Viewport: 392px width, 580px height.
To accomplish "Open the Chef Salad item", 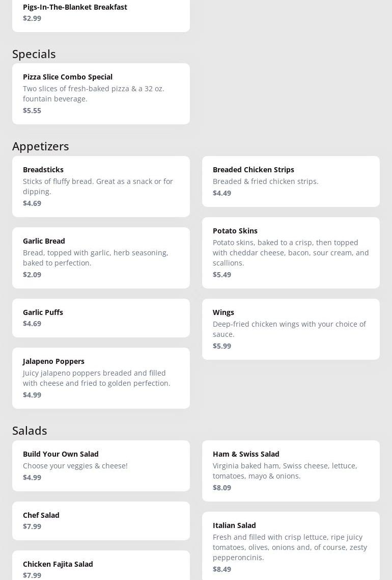I will (x=101, y=520).
